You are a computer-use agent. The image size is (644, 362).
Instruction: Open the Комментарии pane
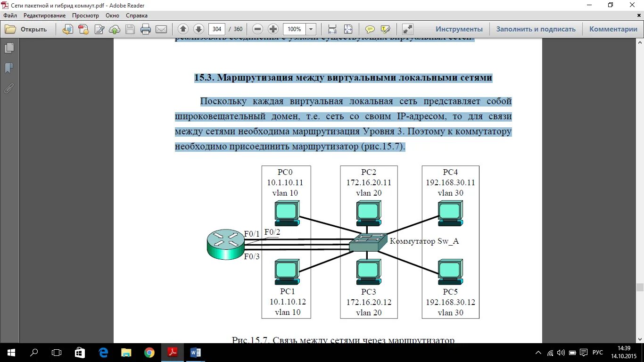[613, 29]
